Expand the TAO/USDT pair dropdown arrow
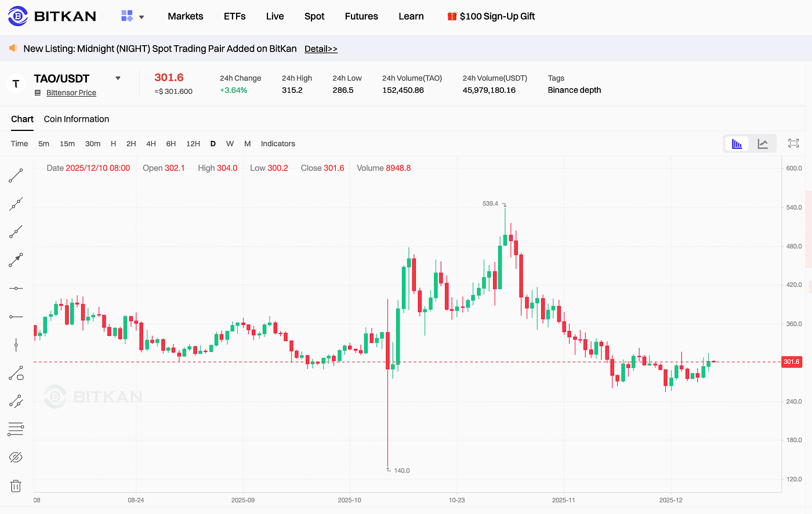Viewport: 812px width, 514px height. pos(118,78)
